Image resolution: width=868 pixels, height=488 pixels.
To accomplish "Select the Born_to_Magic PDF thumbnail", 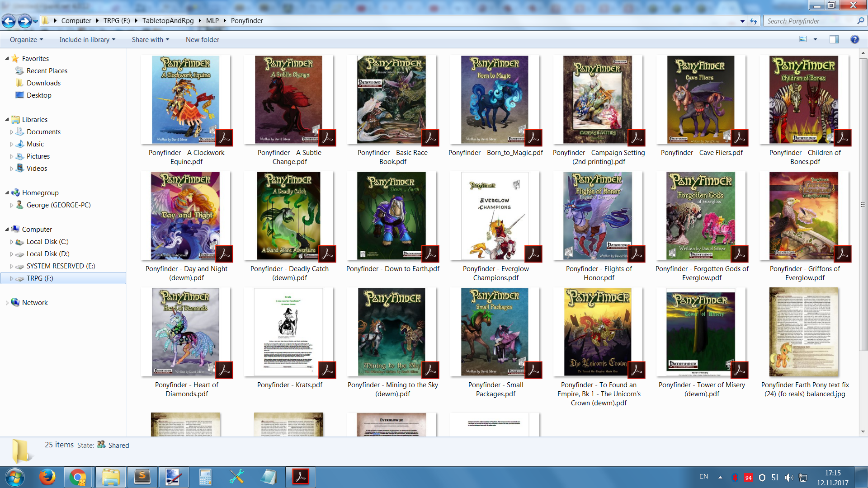I will point(495,100).
